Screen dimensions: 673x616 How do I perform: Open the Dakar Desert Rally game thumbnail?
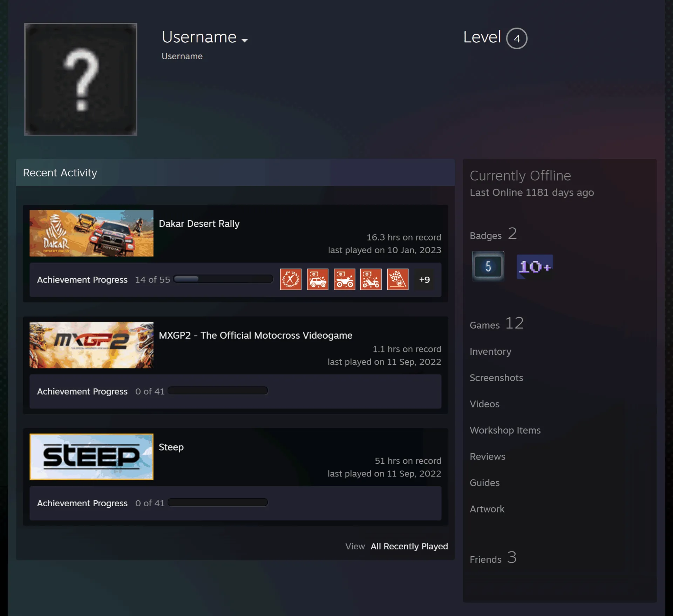tap(91, 233)
